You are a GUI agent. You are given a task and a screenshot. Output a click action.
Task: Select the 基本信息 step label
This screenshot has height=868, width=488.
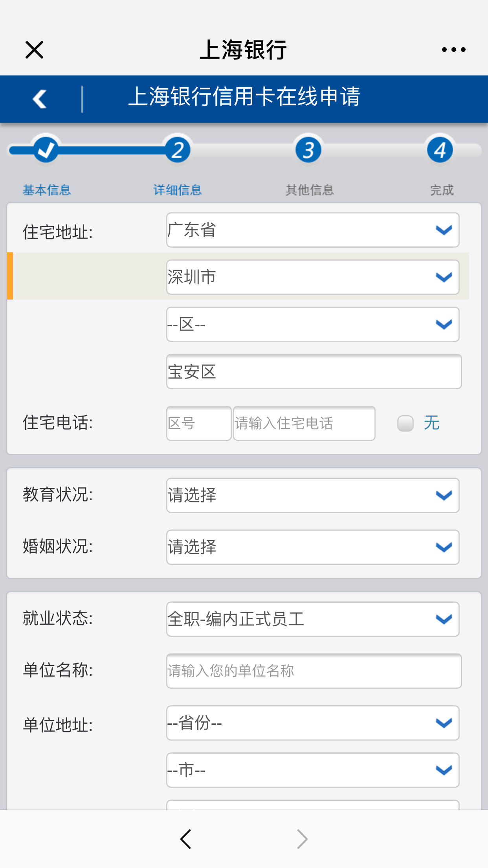point(47,190)
